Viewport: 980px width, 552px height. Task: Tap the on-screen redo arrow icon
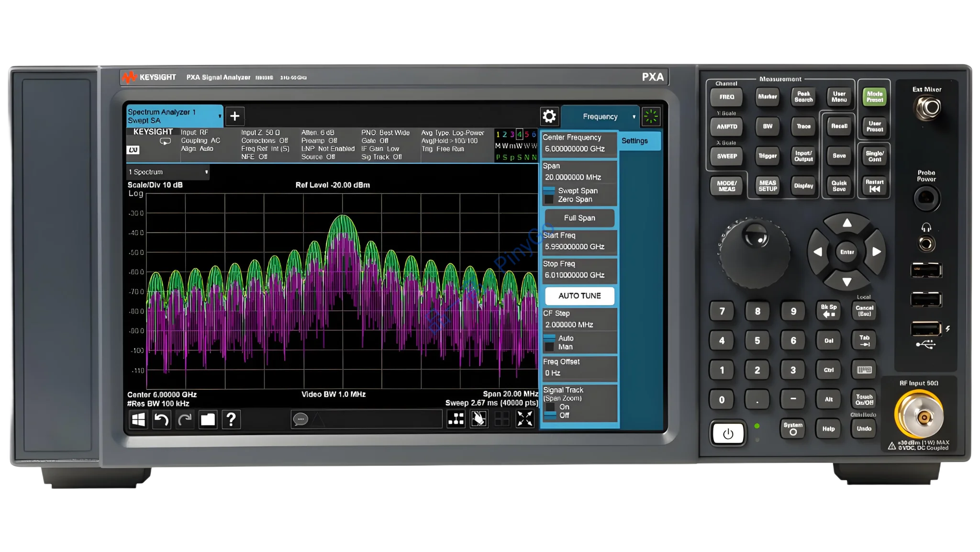click(x=185, y=420)
